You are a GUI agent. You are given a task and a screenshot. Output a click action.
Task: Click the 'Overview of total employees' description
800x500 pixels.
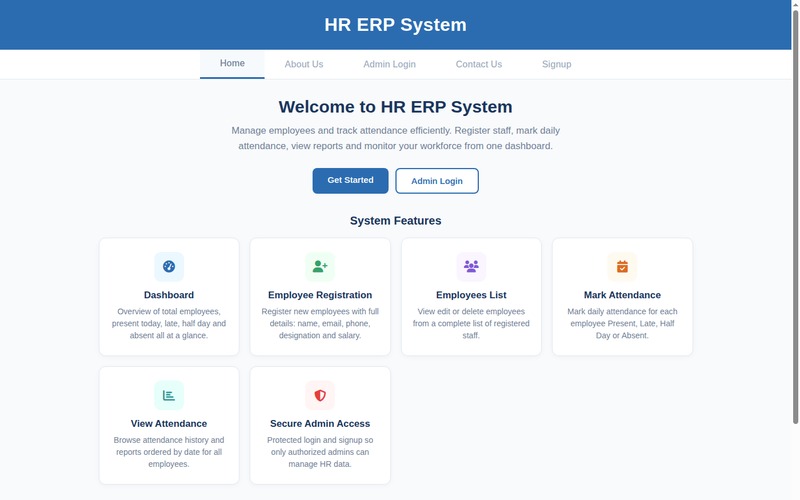point(169,323)
